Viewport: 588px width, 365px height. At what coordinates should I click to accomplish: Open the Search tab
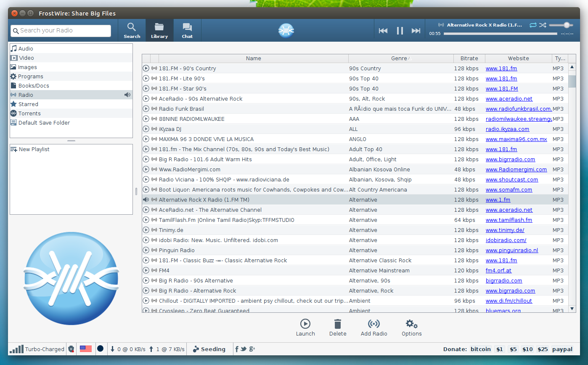tap(132, 30)
